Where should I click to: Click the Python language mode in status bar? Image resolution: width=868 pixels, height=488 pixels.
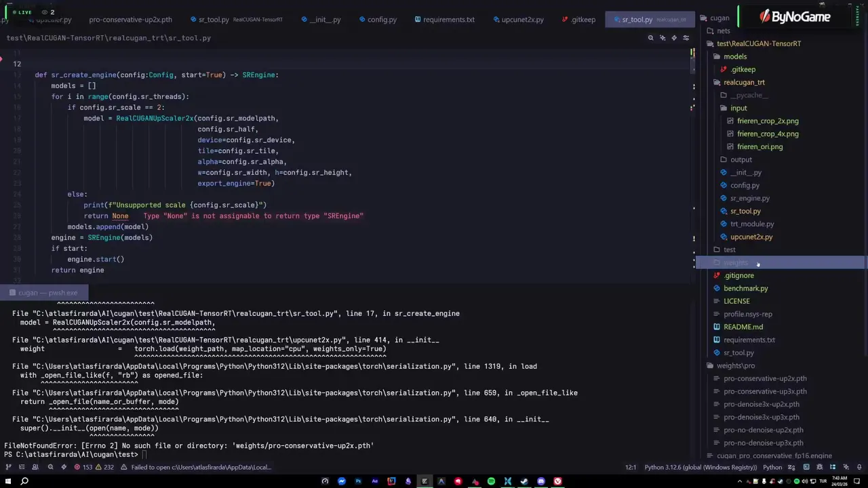click(772, 467)
